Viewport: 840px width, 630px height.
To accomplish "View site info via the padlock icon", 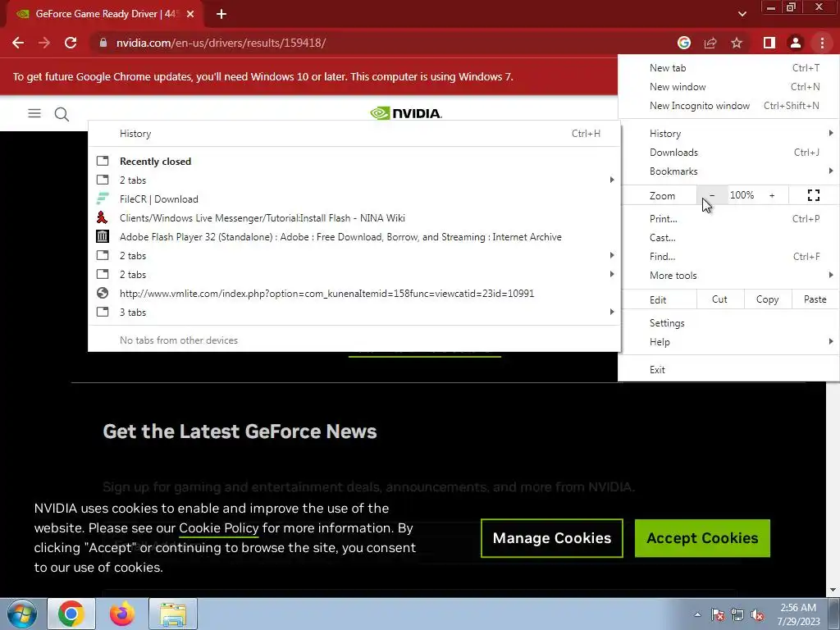I will (x=103, y=43).
